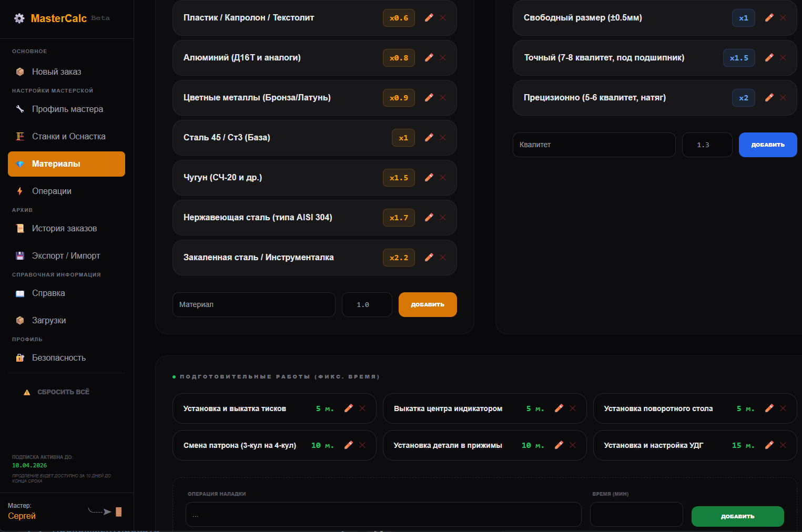This screenshot has width=802, height=532.
Task: Click the MasterCalc gear logo
Action: (19, 18)
